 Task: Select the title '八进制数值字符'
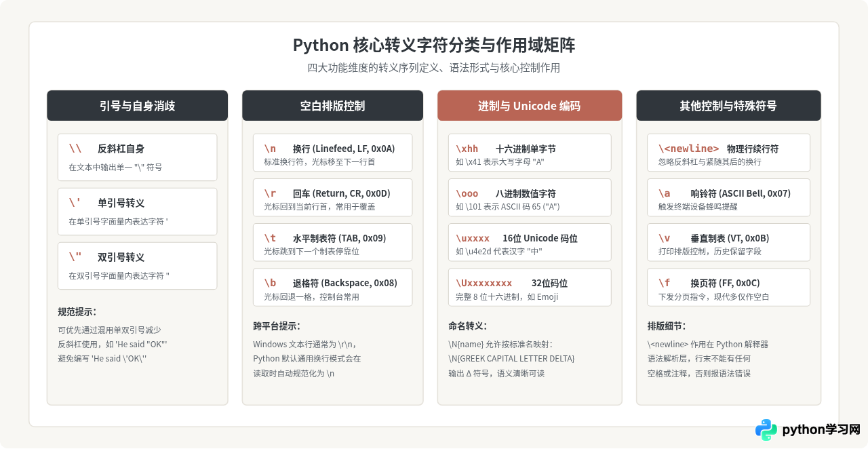coord(526,193)
